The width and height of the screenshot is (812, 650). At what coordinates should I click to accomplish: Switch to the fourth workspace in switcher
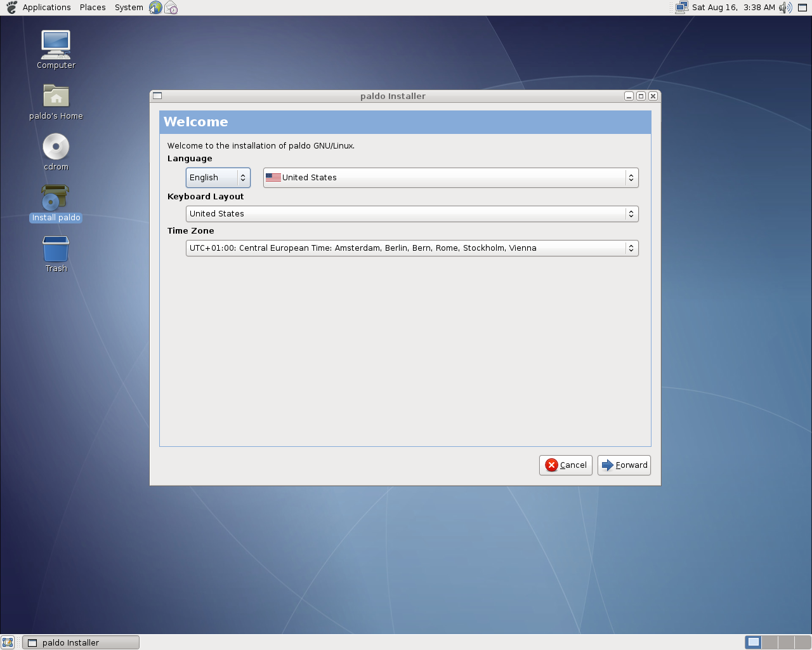[x=802, y=642]
